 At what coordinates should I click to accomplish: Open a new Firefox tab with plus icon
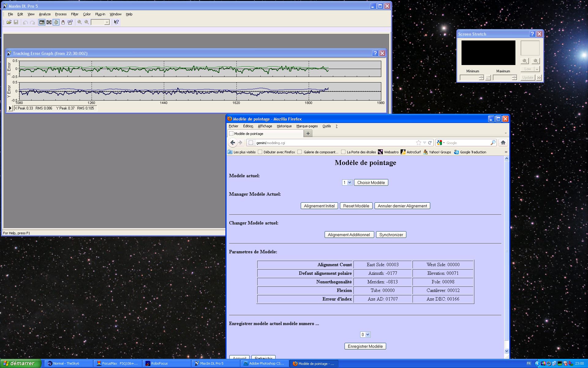click(x=308, y=133)
